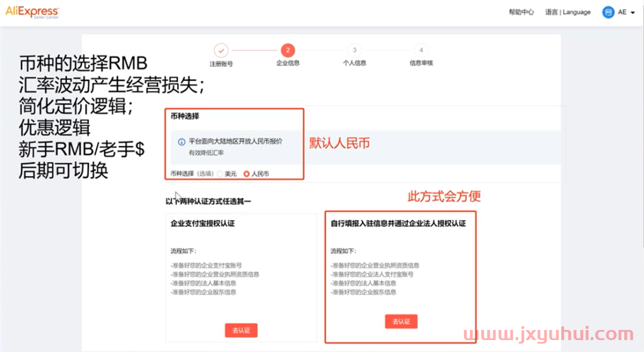The image size is (644, 352).
Task: Click the AliExpress Seller Center logo
Action: pos(32,12)
